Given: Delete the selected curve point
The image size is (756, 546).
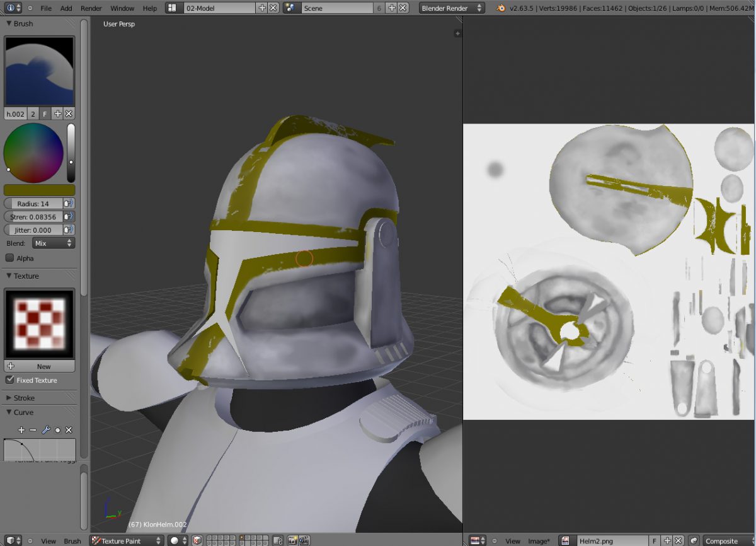Looking at the screenshot, I should (x=69, y=430).
